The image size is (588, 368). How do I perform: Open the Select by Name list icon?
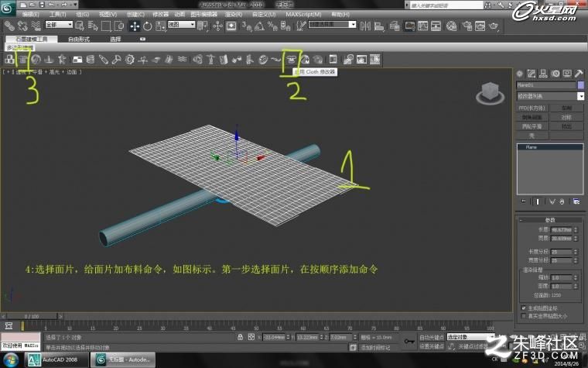coord(93,26)
